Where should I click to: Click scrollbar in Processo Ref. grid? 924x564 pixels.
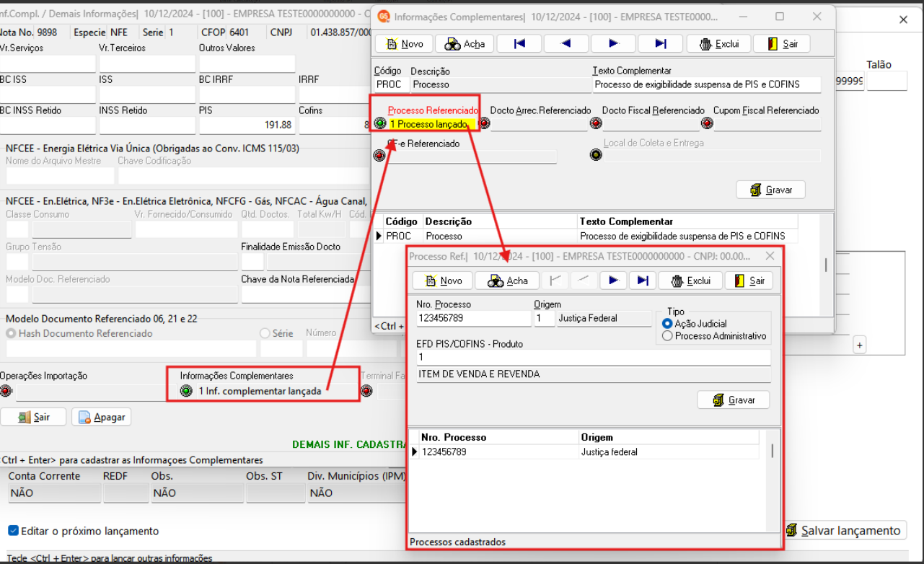point(773,451)
